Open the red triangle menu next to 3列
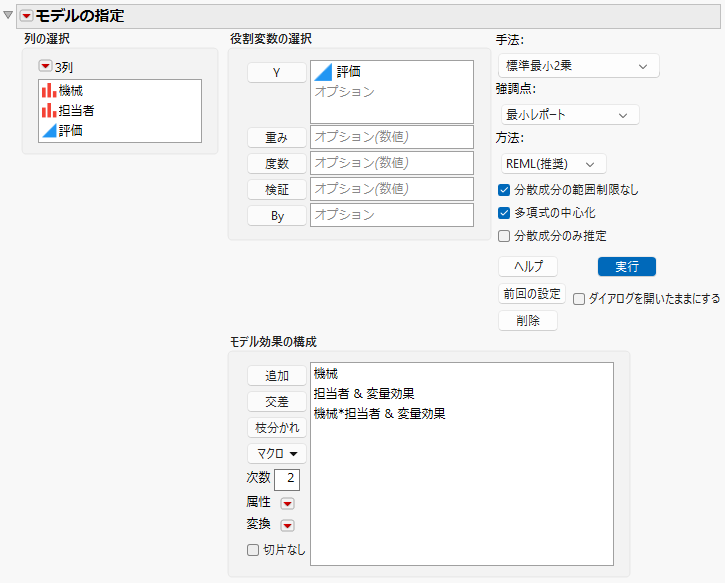The height and width of the screenshot is (583, 725). tap(45, 67)
